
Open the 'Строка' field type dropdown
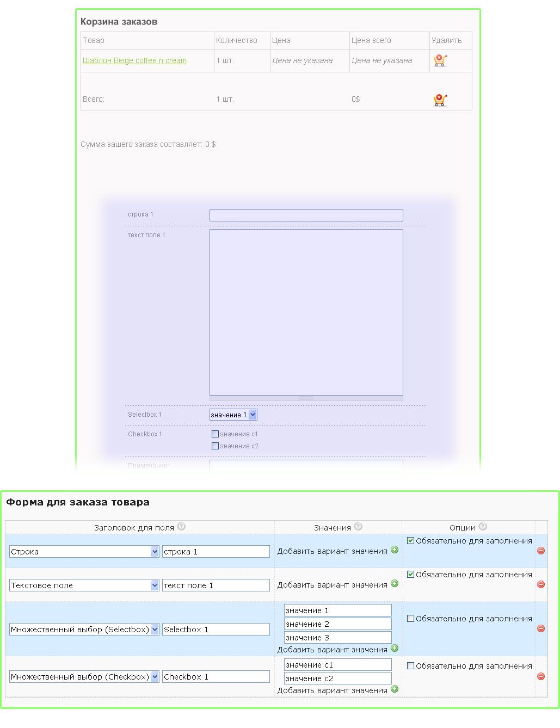pyautogui.click(x=155, y=552)
